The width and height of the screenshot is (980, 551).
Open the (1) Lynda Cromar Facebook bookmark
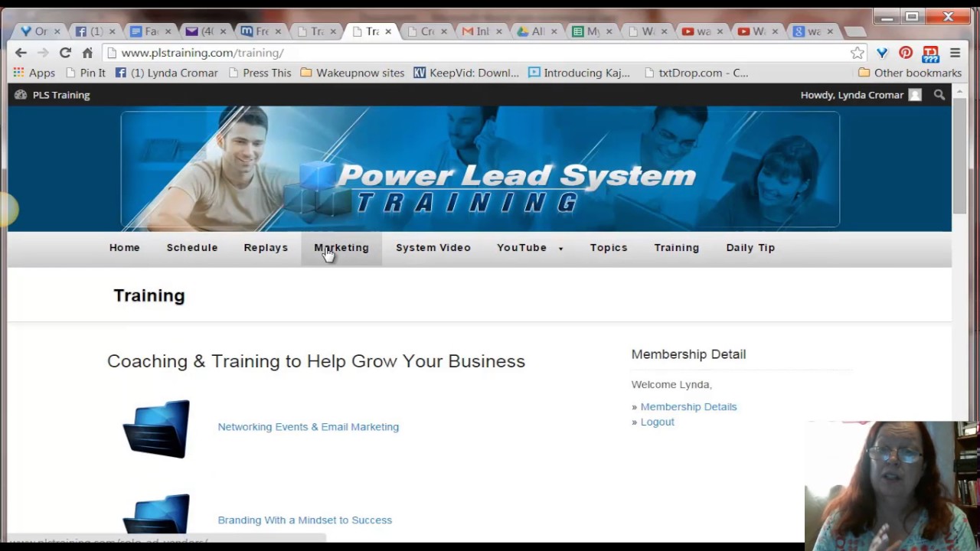[166, 73]
